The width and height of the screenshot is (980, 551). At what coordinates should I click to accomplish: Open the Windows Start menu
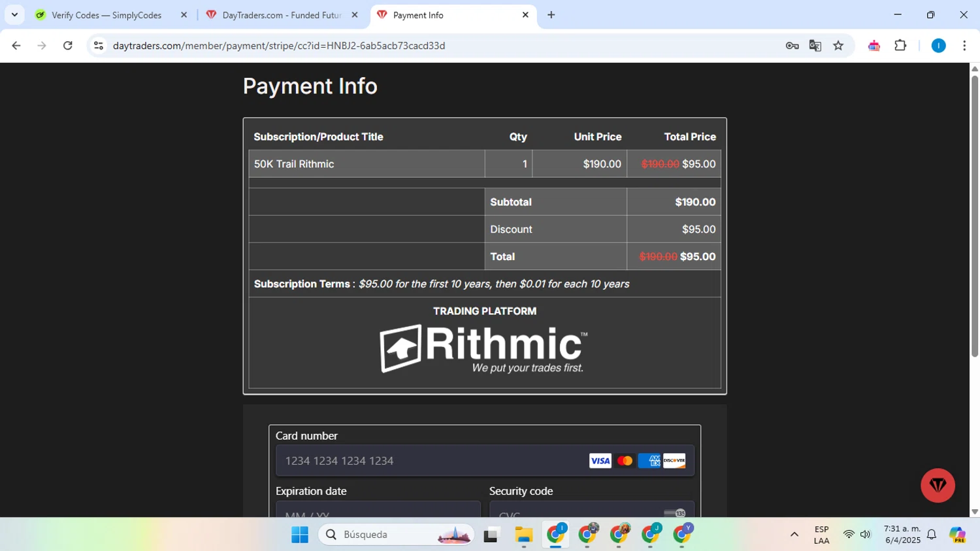tap(300, 535)
